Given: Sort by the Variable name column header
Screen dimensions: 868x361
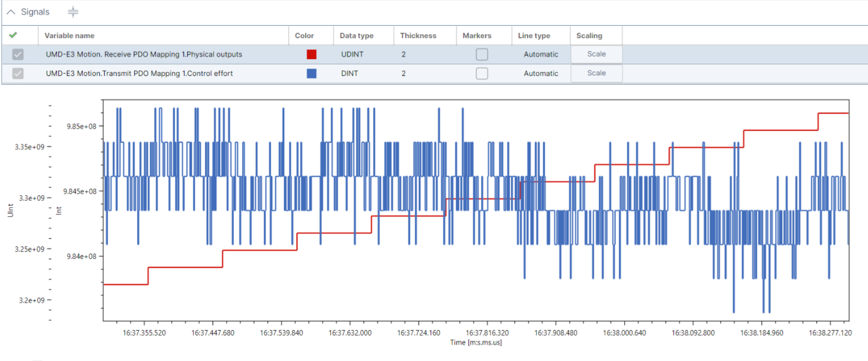Looking at the screenshot, I should click(70, 36).
